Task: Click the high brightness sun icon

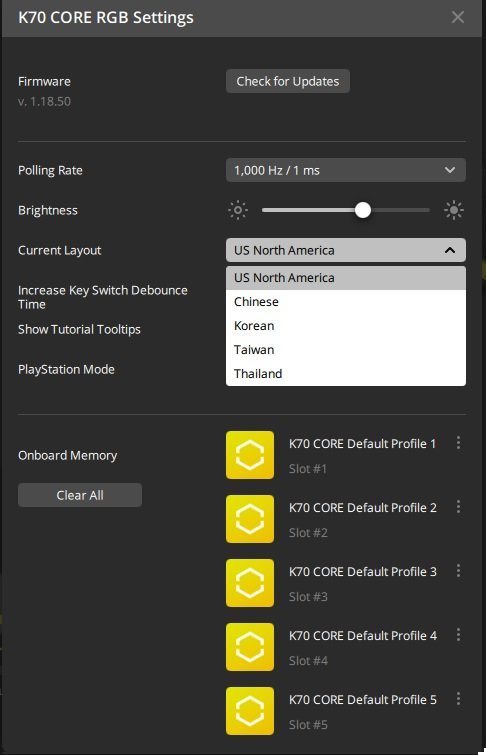Action: (x=454, y=210)
